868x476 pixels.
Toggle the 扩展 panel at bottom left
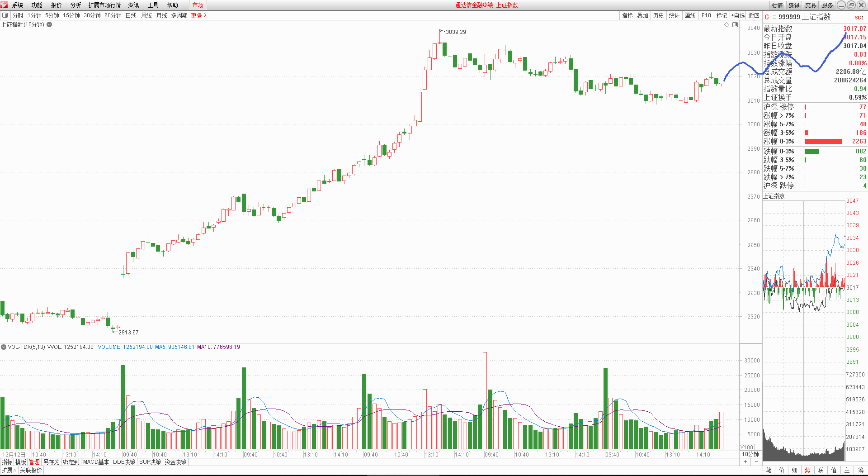tap(9, 470)
